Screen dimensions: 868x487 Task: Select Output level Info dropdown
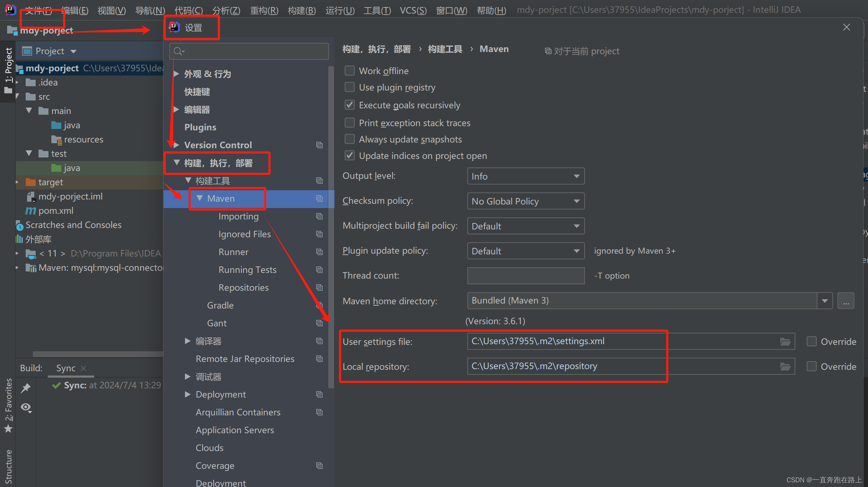525,176
